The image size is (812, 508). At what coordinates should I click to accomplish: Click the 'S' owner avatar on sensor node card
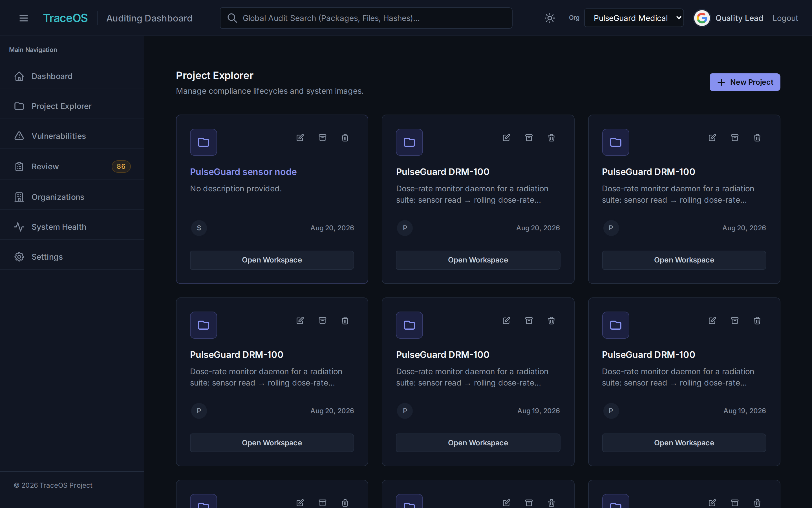tap(199, 228)
